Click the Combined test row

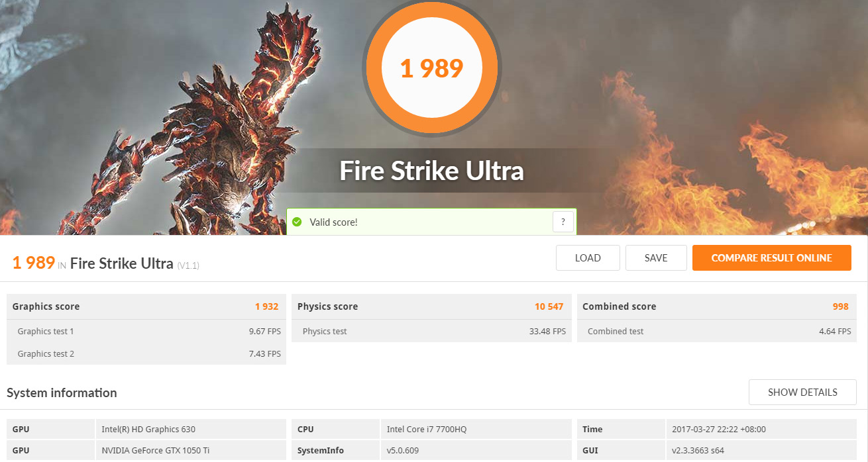(x=716, y=331)
